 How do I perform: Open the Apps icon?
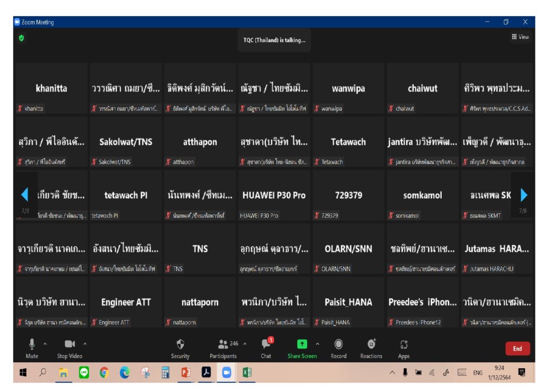(x=404, y=344)
